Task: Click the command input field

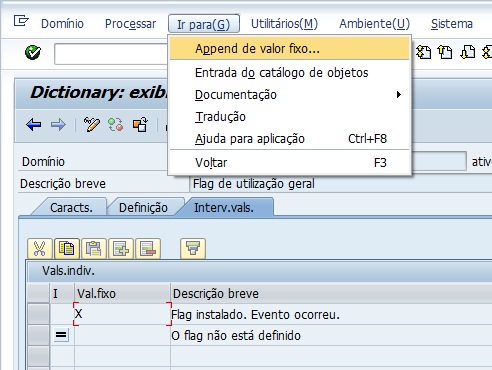Action: pos(111,53)
